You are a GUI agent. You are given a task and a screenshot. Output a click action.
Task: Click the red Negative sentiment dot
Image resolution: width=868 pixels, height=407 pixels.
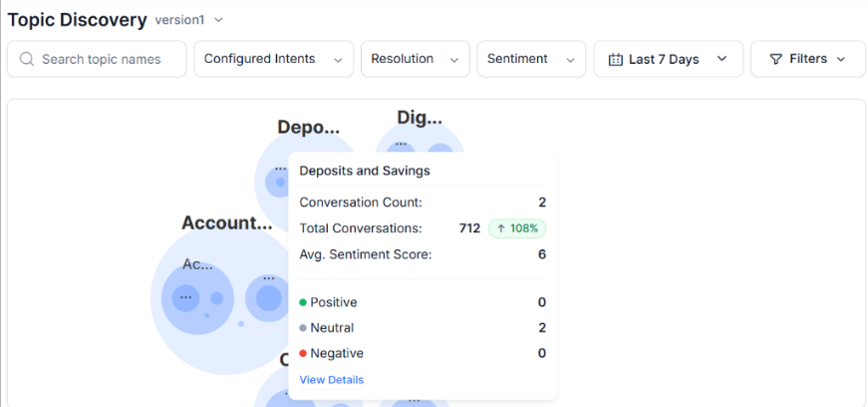tap(303, 353)
